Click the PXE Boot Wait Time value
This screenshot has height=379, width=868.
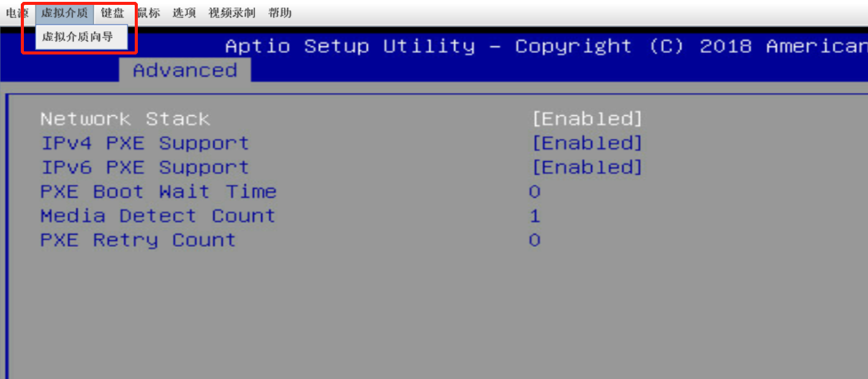pyautogui.click(x=535, y=192)
